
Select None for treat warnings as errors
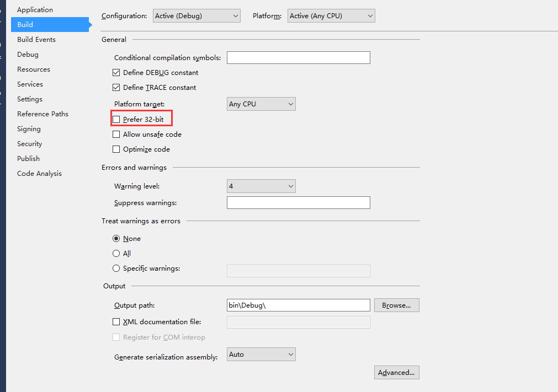(116, 239)
